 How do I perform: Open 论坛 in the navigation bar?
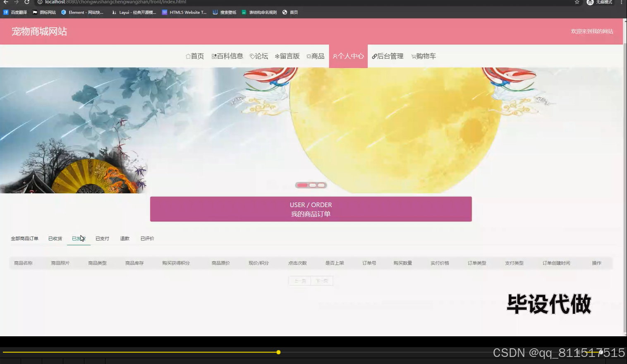pyautogui.click(x=259, y=56)
